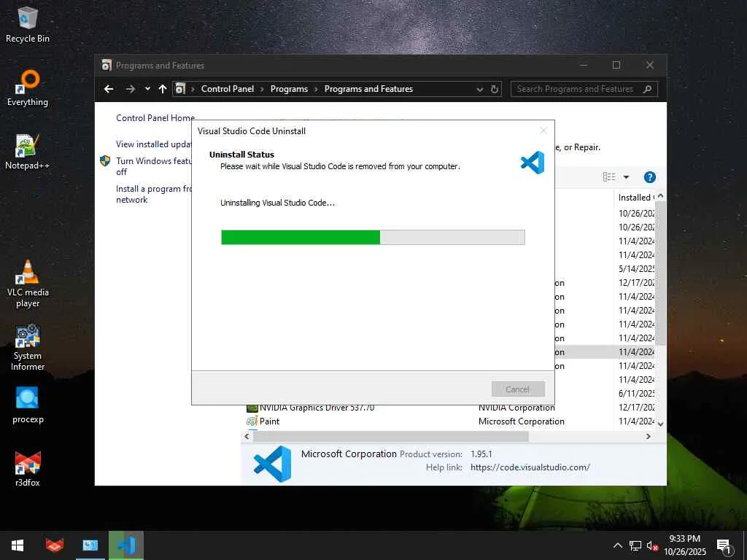
Task: Open System Informer desktop shortcut
Action: pos(28,348)
